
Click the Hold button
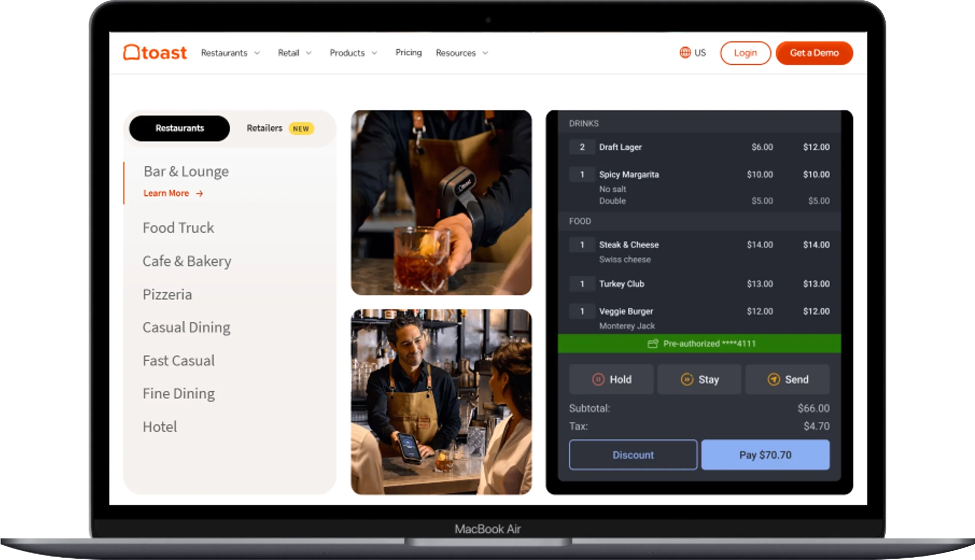pos(611,379)
